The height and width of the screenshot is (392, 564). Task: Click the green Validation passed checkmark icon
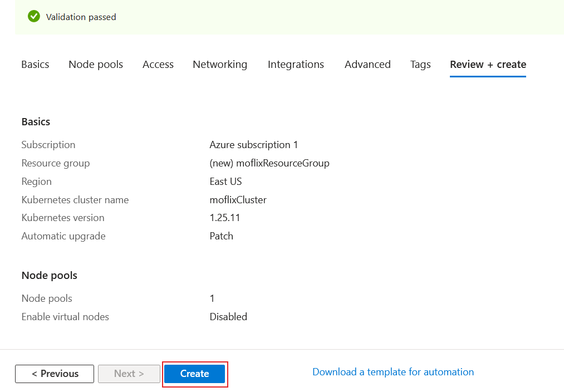coord(33,16)
